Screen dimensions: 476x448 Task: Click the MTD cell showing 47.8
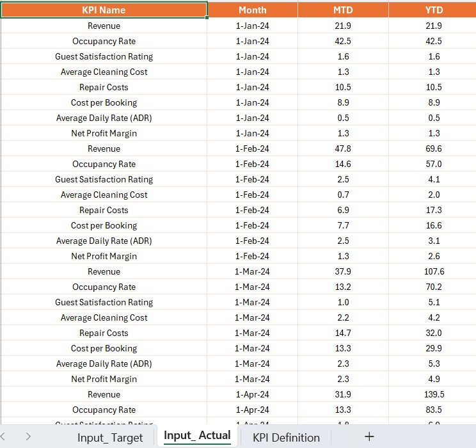(x=342, y=148)
